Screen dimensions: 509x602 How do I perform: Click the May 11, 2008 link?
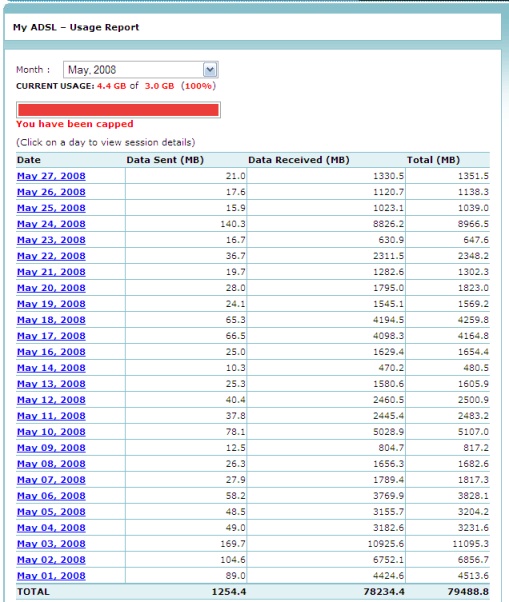pos(51,416)
